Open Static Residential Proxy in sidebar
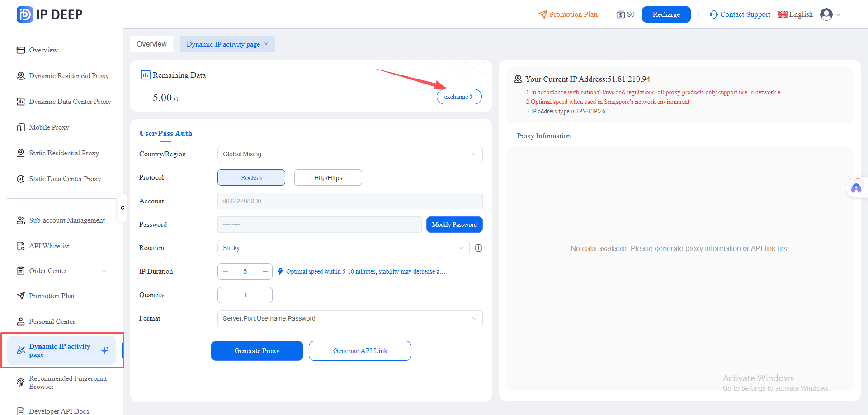868x415 pixels. point(65,153)
